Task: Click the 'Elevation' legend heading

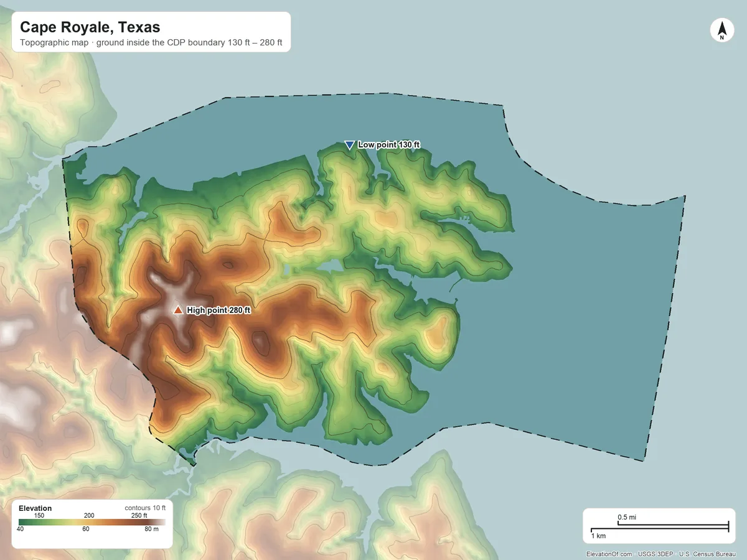Action: [x=35, y=508]
